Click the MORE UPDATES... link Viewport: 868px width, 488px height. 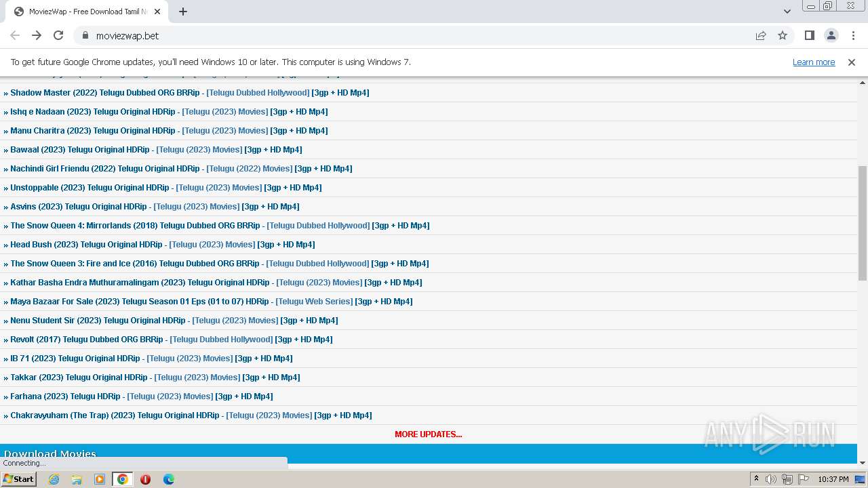pos(429,434)
